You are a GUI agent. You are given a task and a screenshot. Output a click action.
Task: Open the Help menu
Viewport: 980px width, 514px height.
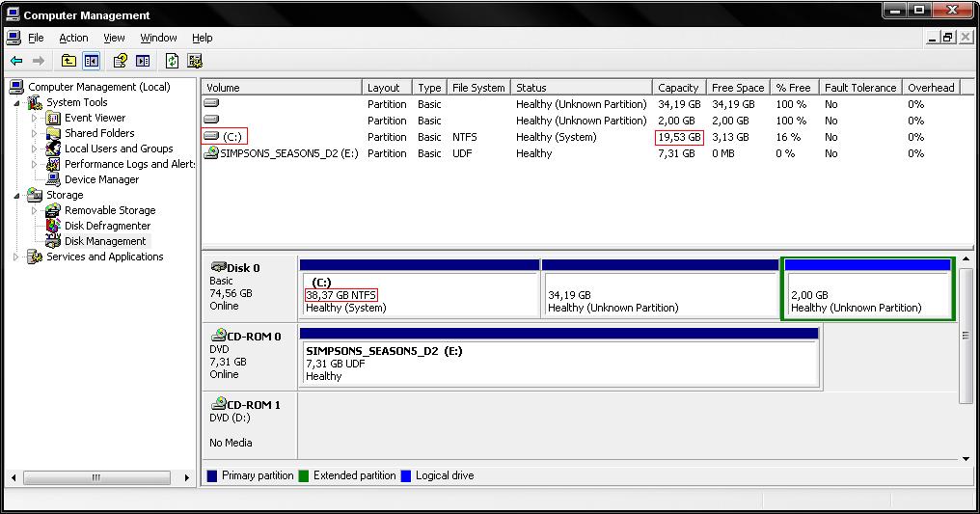tap(203, 39)
